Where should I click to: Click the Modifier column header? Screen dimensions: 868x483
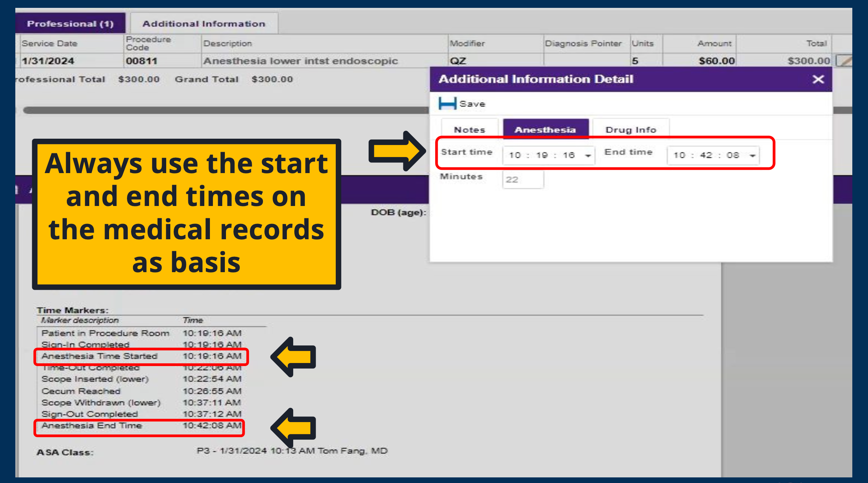(x=467, y=43)
